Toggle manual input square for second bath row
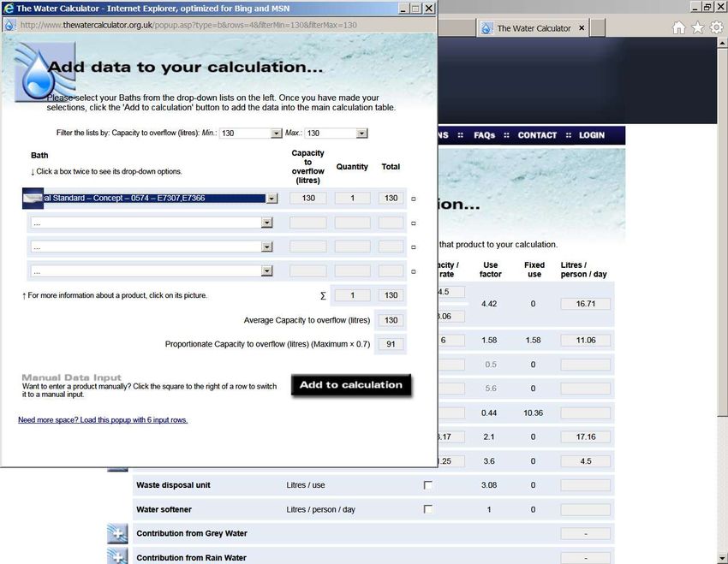Image resolution: width=728 pixels, height=564 pixels. (414, 223)
